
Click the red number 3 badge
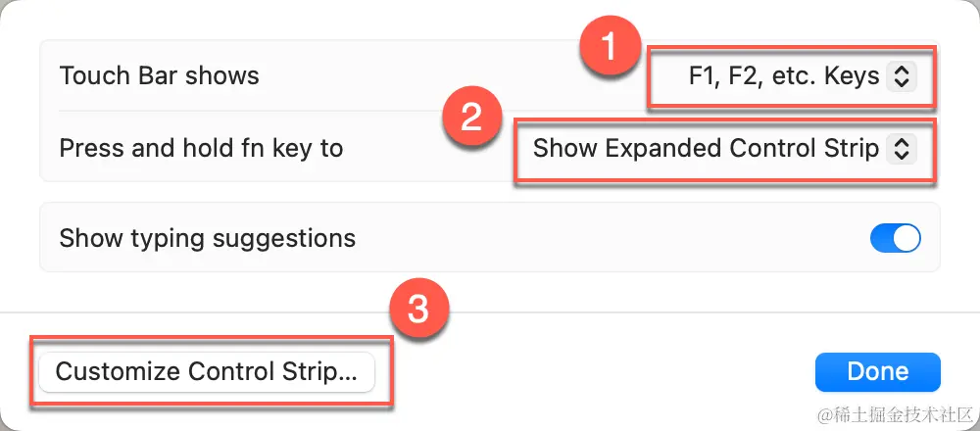419,310
